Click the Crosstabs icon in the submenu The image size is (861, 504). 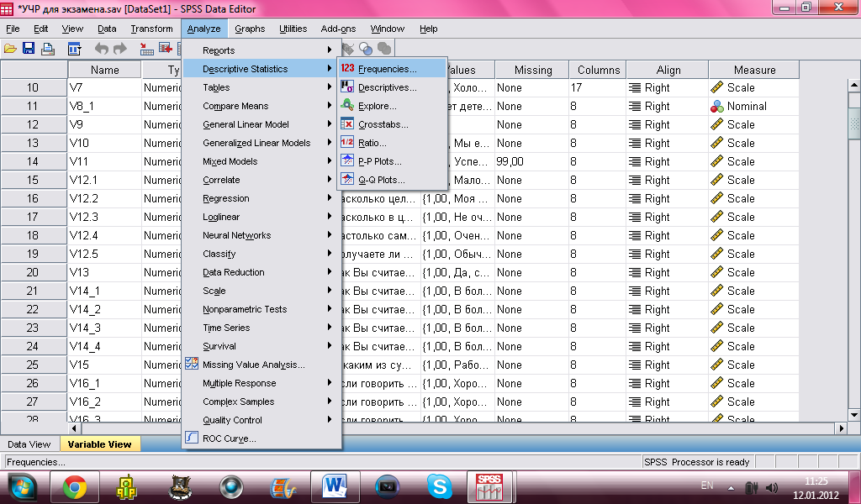347,124
